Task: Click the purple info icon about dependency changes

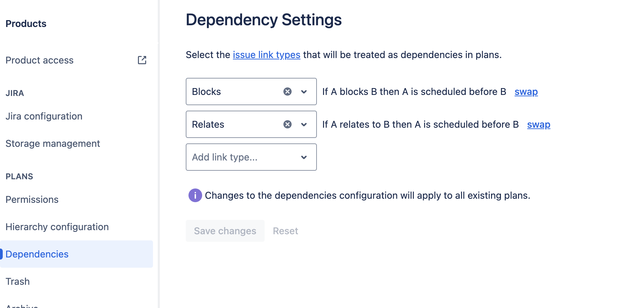Action: [x=195, y=195]
